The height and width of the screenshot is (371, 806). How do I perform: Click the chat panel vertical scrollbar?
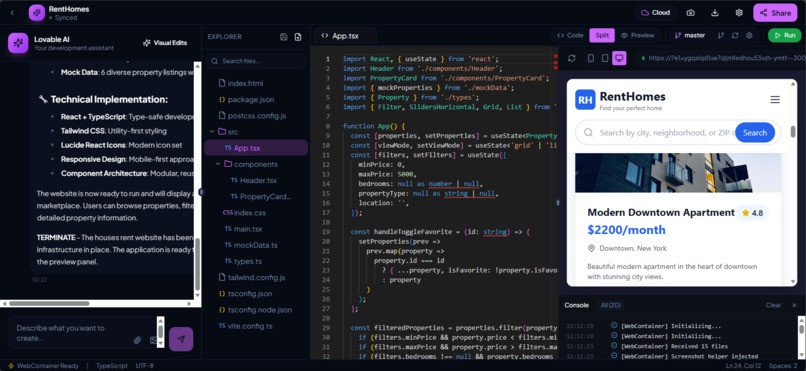pos(197,264)
